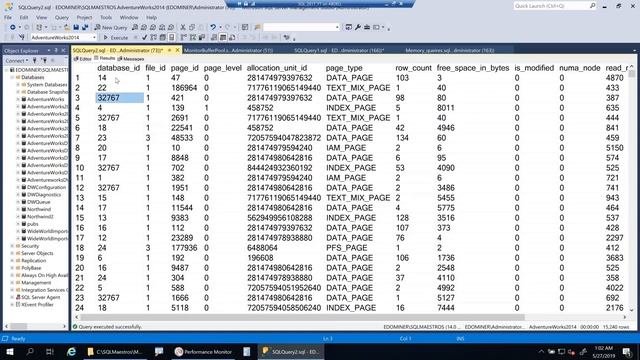Select the Northwind database in tree
This screenshot has width=640, height=360.
(39, 209)
